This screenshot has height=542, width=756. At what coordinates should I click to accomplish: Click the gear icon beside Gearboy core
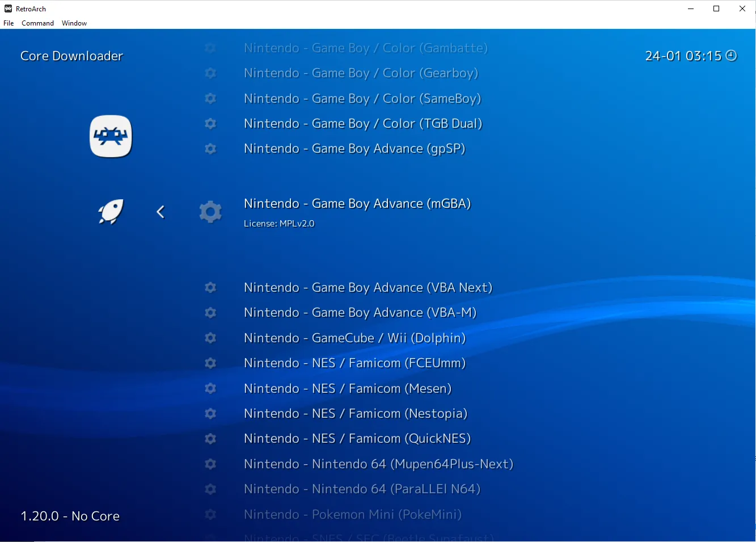coord(210,73)
